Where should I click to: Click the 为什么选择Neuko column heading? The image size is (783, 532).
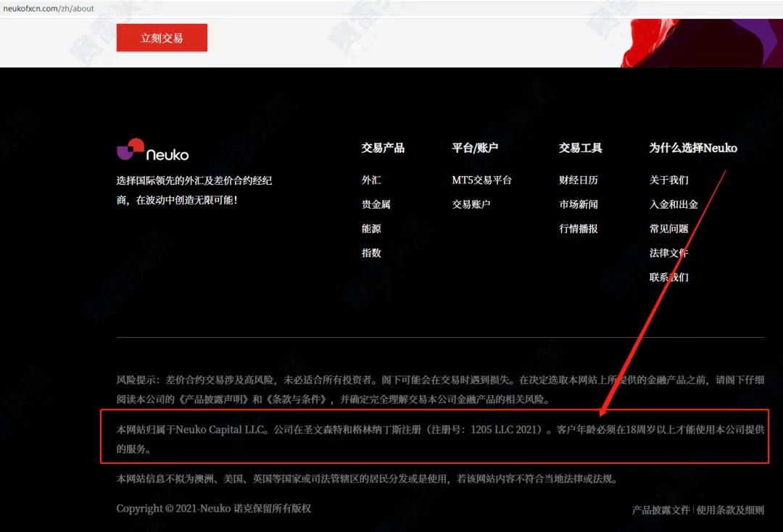point(693,148)
